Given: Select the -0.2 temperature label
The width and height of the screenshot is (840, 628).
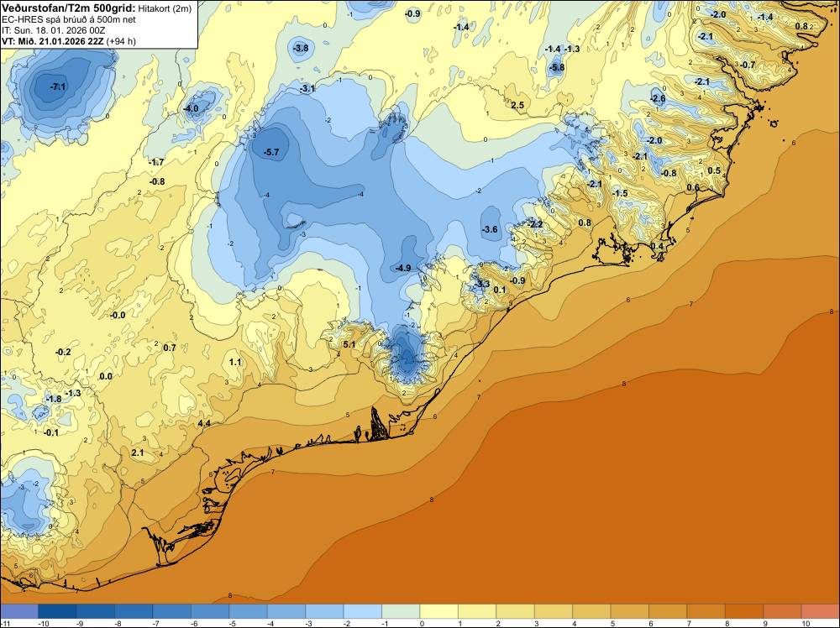Looking at the screenshot, I should [x=63, y=353].
